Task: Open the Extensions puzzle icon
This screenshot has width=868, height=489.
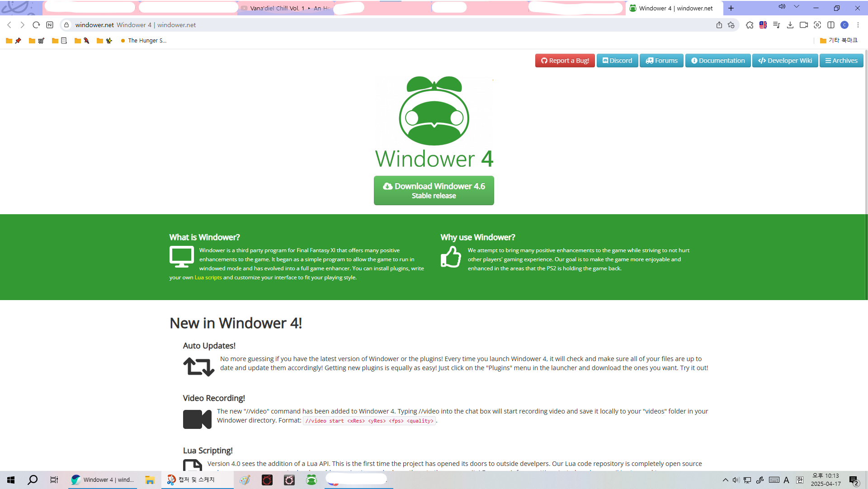Action: 750,25
